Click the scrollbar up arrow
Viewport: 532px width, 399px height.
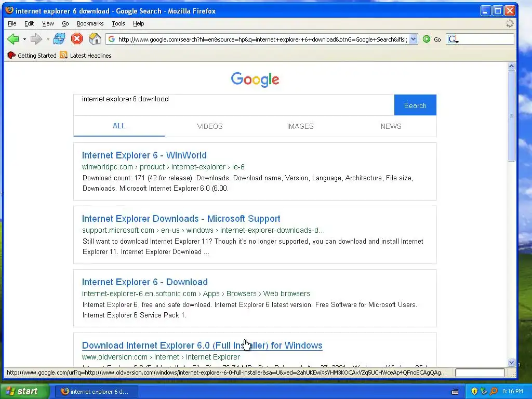512,66
